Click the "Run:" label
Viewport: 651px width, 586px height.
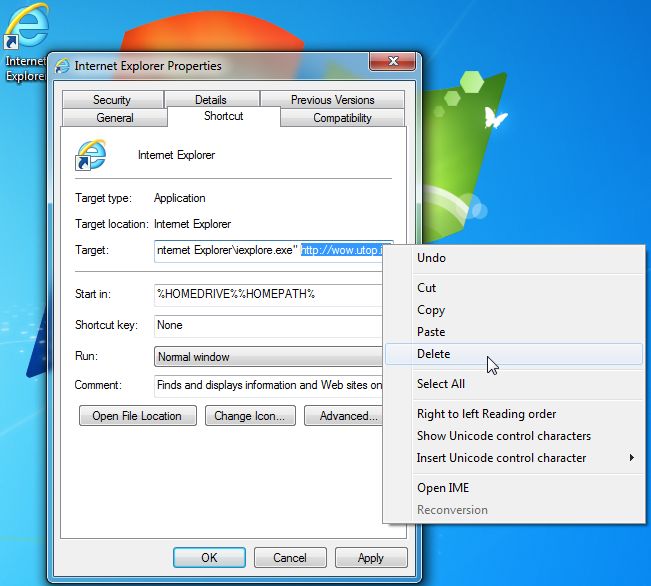(x=86, y=356)
